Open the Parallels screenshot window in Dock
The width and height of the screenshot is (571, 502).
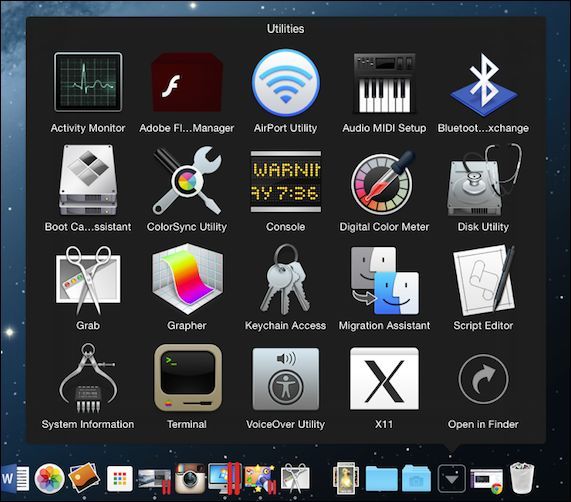point(154,480)
